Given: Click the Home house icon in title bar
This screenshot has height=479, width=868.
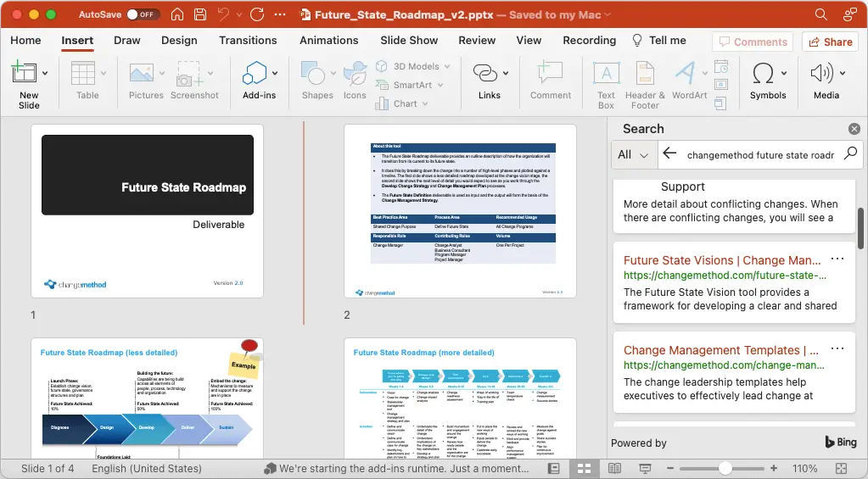Looking at the screenshot, I should pos(177,14).
